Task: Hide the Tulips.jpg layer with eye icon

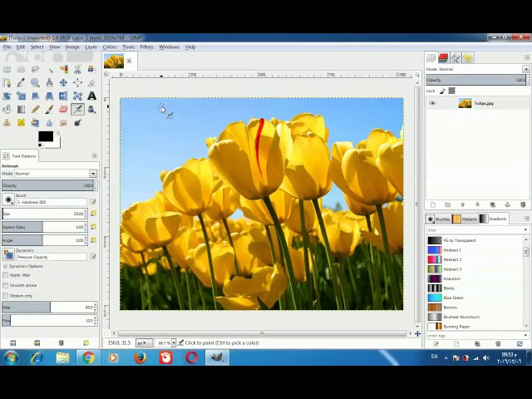Action: 432,103
